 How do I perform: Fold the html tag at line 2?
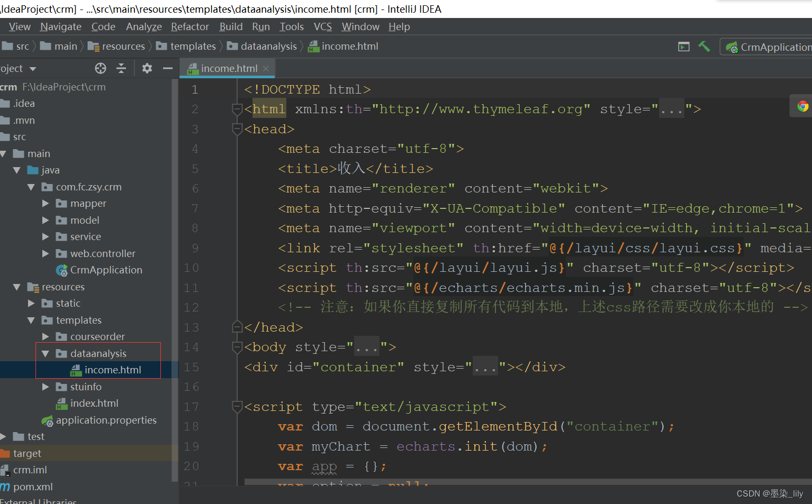[x=237, y=109]
